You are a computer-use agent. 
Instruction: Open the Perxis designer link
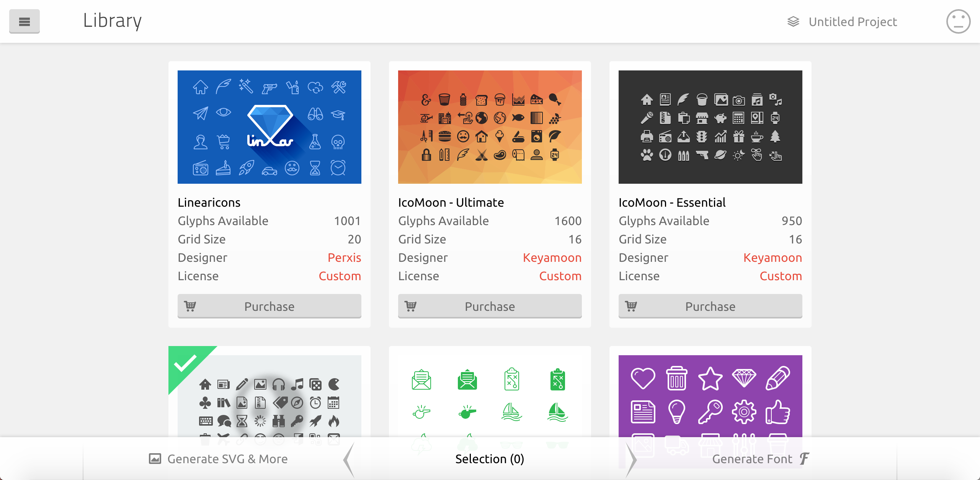344,258
